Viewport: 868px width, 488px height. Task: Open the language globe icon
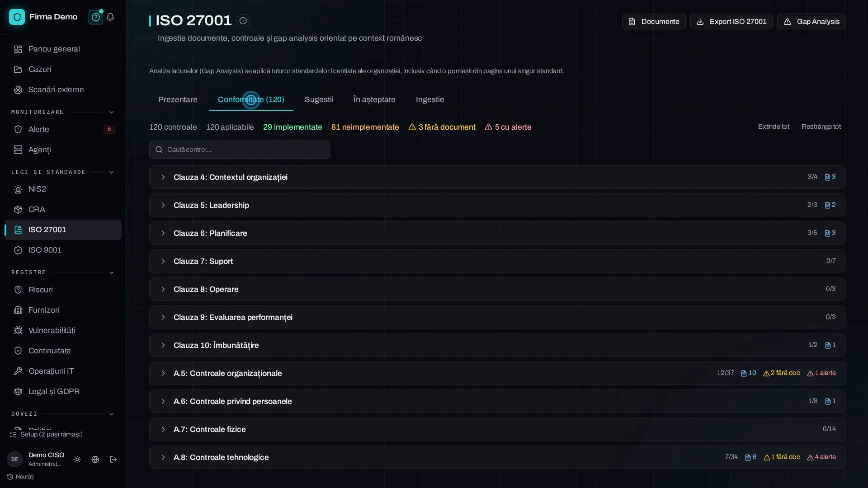(95, 460)
